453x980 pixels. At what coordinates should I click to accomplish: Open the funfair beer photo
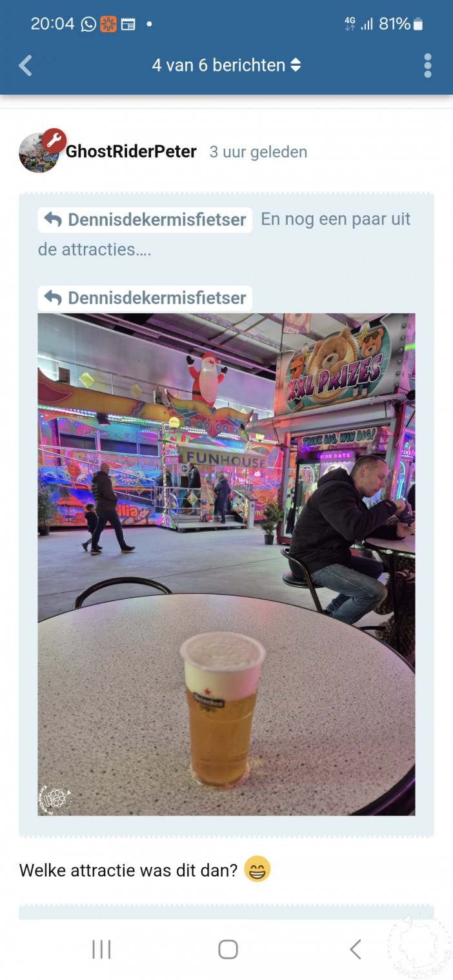[x=226, y=564]
